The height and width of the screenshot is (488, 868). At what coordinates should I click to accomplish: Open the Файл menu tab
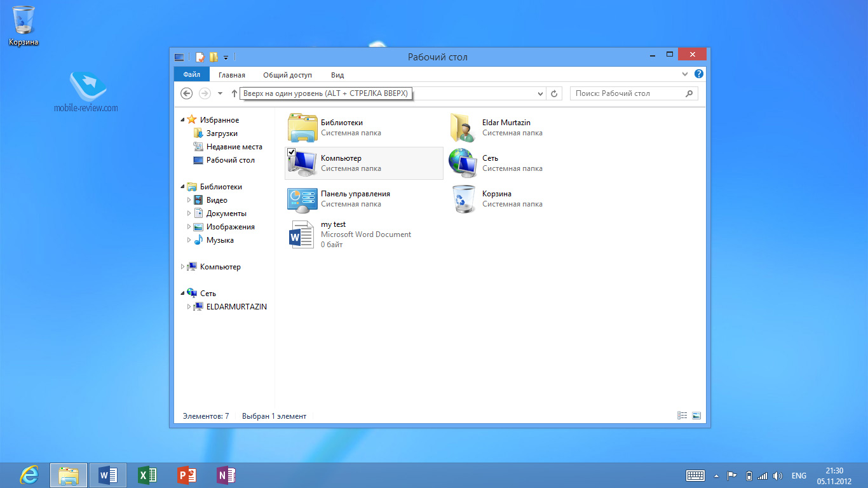click(x=191, y=74)
